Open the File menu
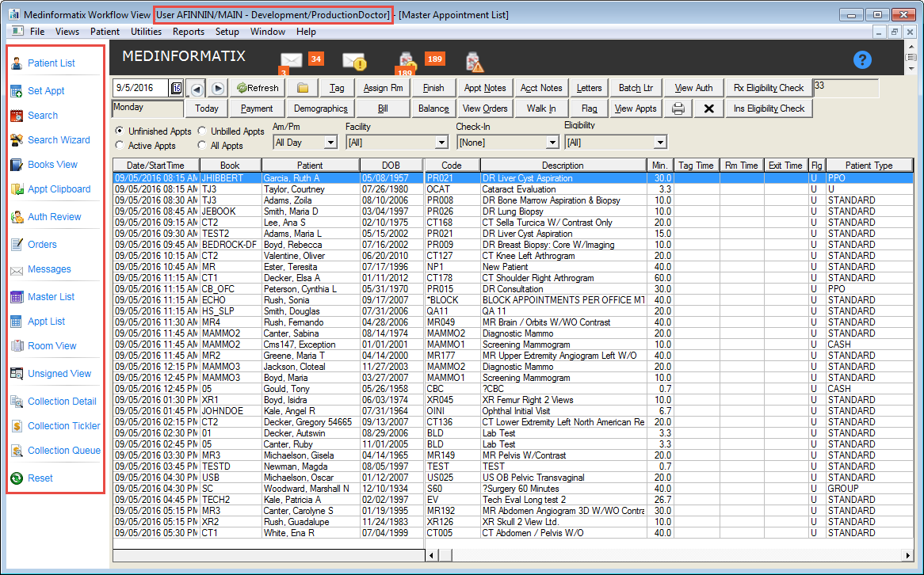This screenshot has width=924, height=575. click(37, 32)
